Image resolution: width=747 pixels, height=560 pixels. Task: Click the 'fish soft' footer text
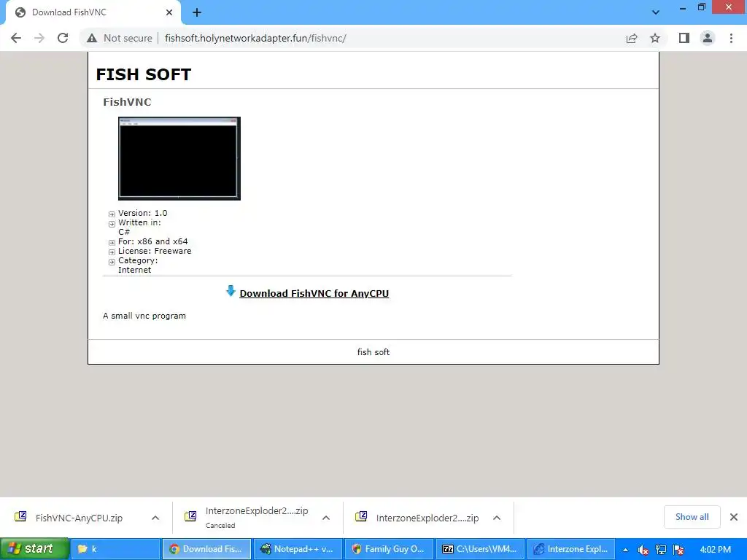(x=373, y=352)
